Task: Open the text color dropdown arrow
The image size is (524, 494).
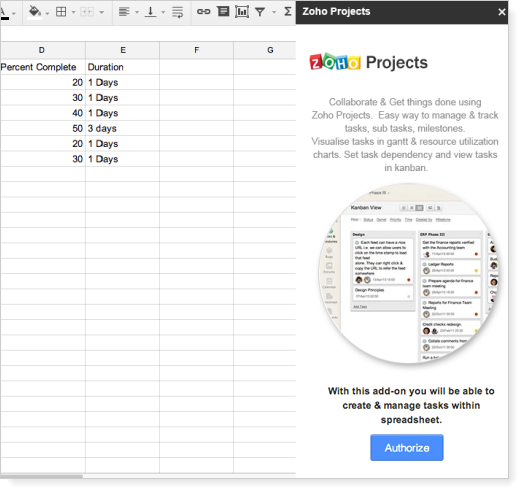Action: click(x=14, y=13)
